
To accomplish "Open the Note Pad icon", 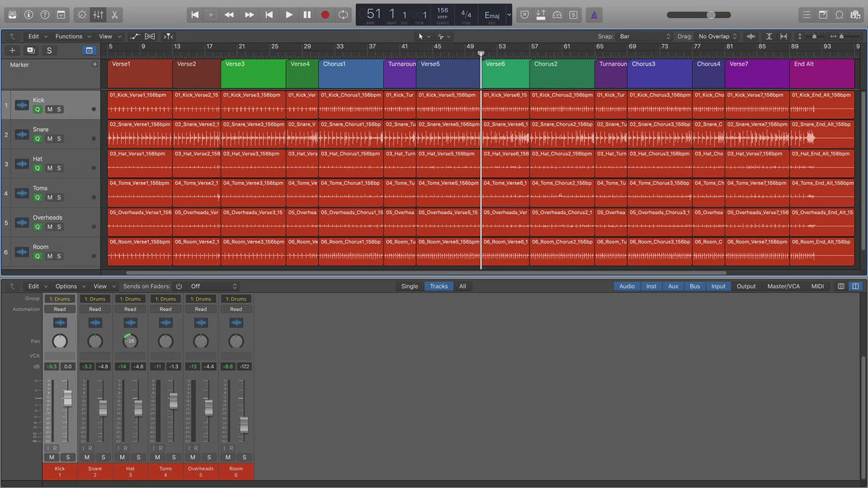I will [823, 14].
